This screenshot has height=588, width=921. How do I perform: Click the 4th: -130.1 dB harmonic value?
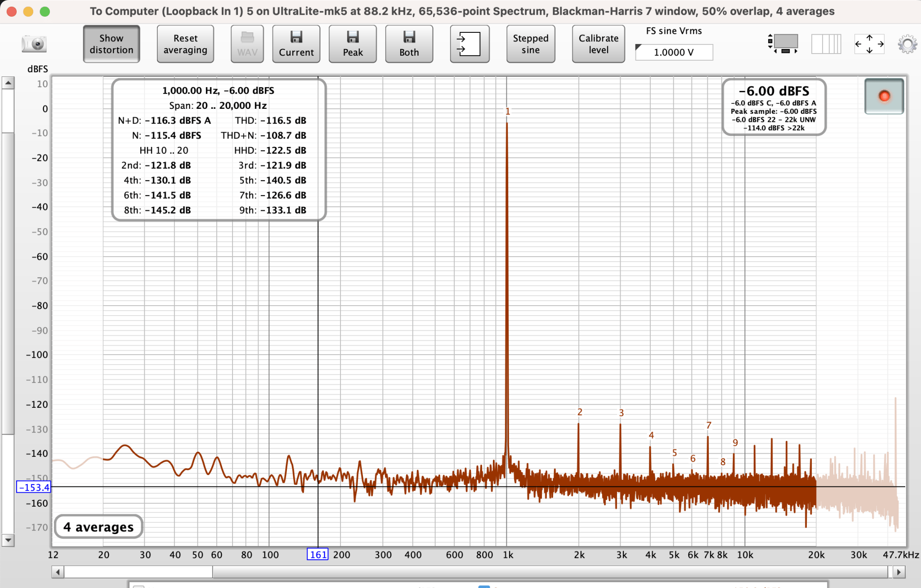point(157,180)
